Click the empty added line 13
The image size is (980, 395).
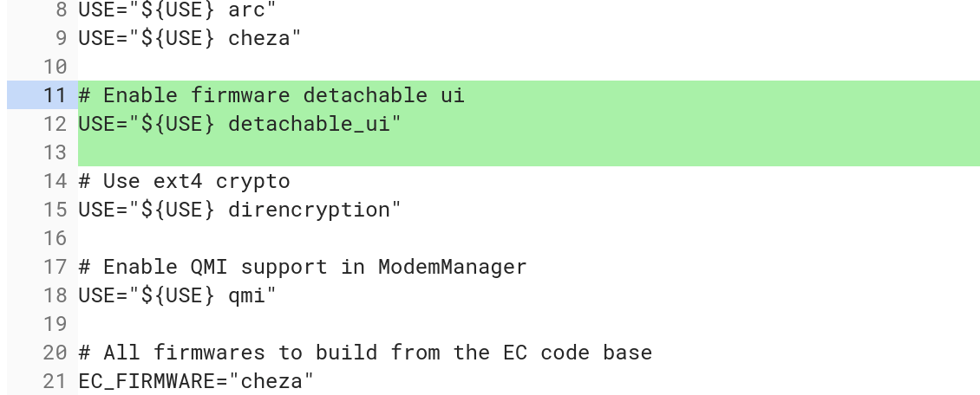[x=529, y=152]
